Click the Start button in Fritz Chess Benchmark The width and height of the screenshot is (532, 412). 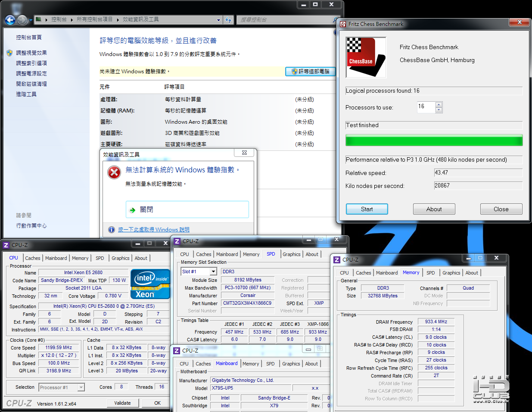pos(367,209)
